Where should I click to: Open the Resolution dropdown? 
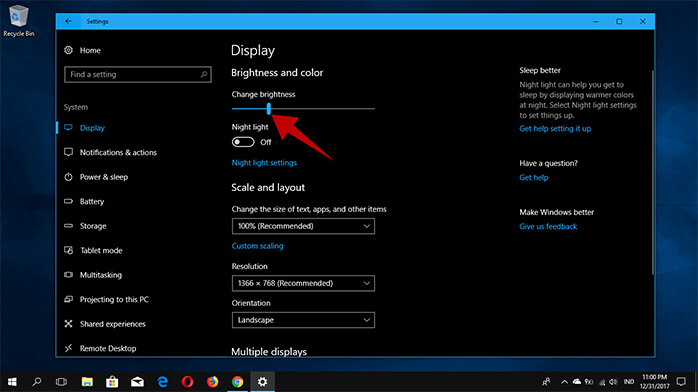(x=303, y=283)
